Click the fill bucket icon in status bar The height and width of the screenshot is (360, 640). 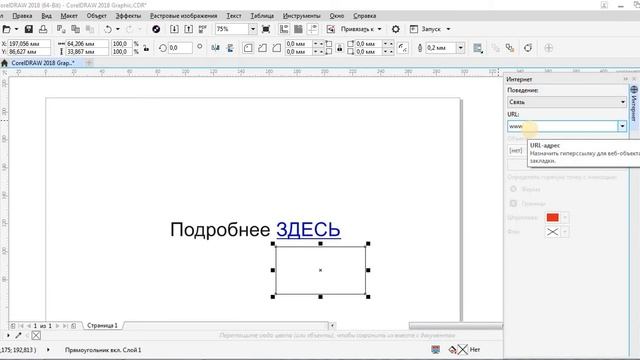pos(452,350)
